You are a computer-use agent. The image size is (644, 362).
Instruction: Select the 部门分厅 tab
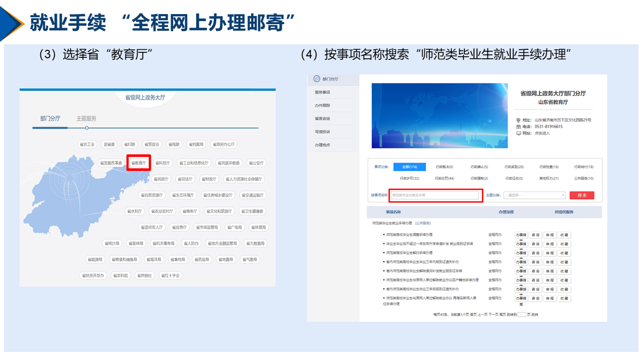coord(50,119)
